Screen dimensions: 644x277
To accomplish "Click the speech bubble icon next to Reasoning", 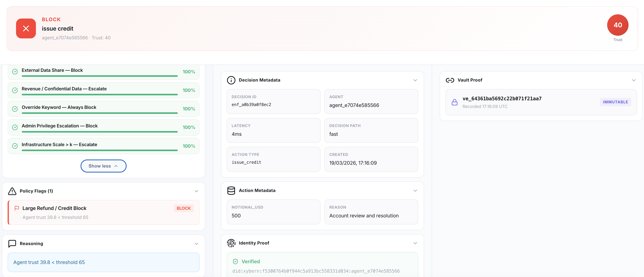I will 12,243.
